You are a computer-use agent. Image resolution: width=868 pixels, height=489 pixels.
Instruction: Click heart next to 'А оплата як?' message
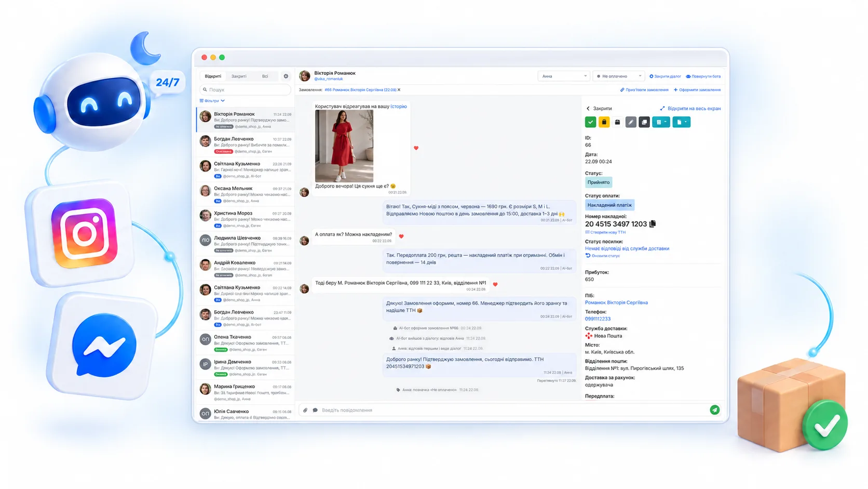pos(401,236)
